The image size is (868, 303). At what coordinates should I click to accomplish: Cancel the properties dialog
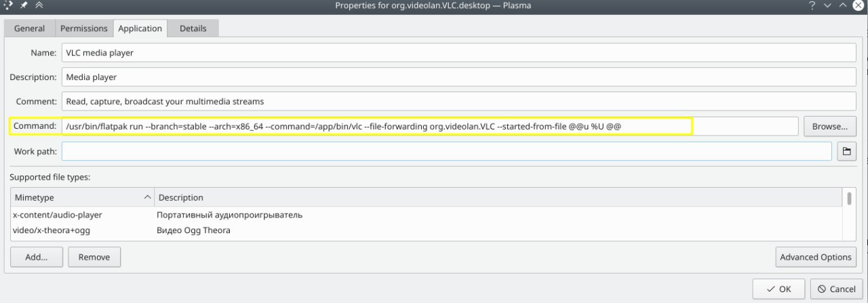pyautogui.click(x=837, y=289)
